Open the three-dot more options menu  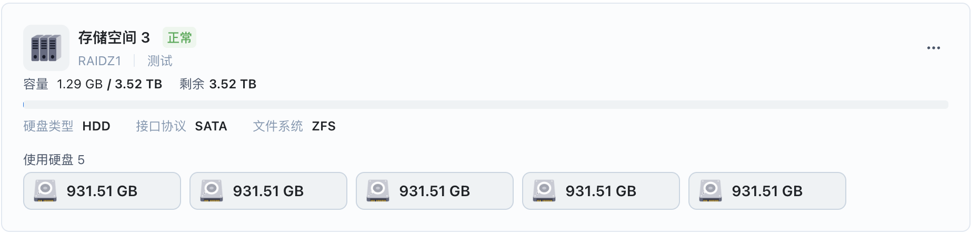coord(933,48)
